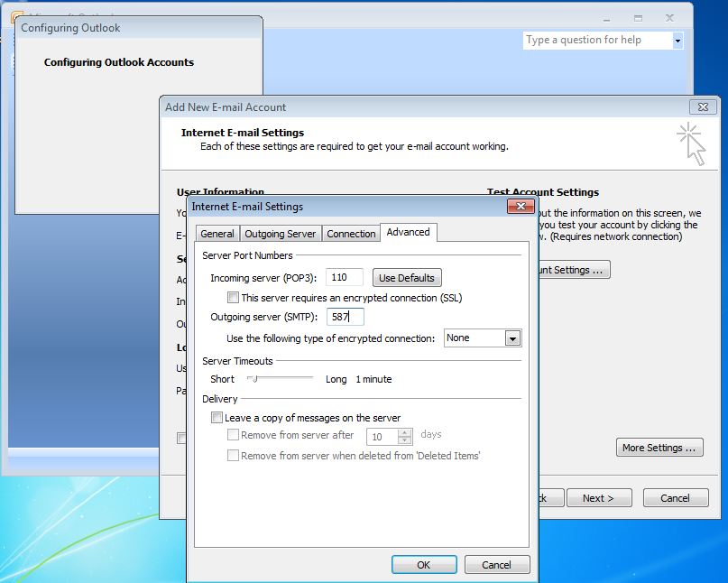
Task: Confirm settings with the OK button
Action: coord(424,564)
